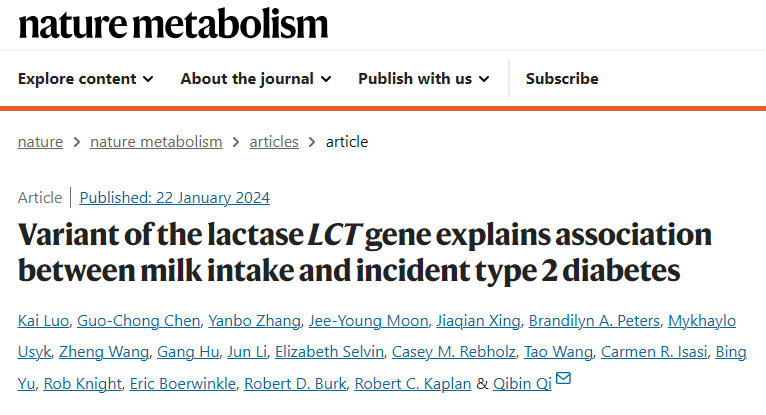This screenshot has height=415, width=766.
Task: Click the Jee-Young Moon author link
Action: (368, 321)
